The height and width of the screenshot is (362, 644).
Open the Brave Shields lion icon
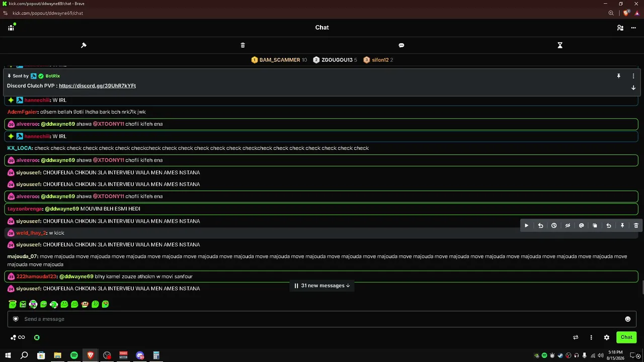pyautogui.click(x=626, y=13)
